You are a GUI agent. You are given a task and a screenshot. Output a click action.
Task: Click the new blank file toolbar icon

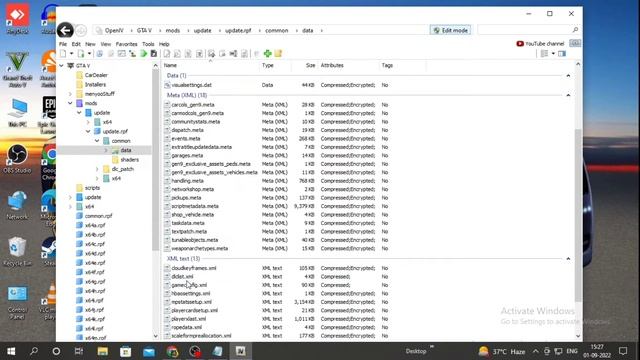[63, 53]
